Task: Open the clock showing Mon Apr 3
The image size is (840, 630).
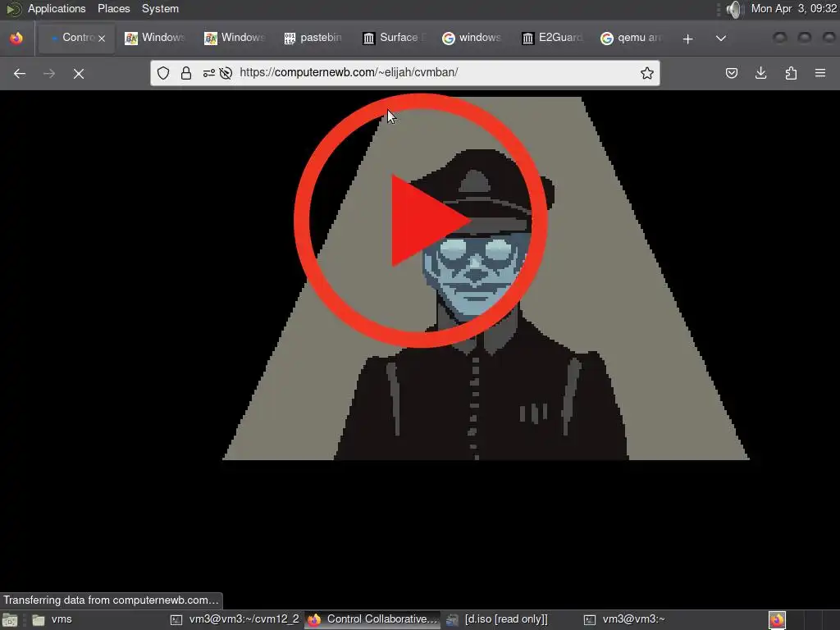Action: pos(793,8)
